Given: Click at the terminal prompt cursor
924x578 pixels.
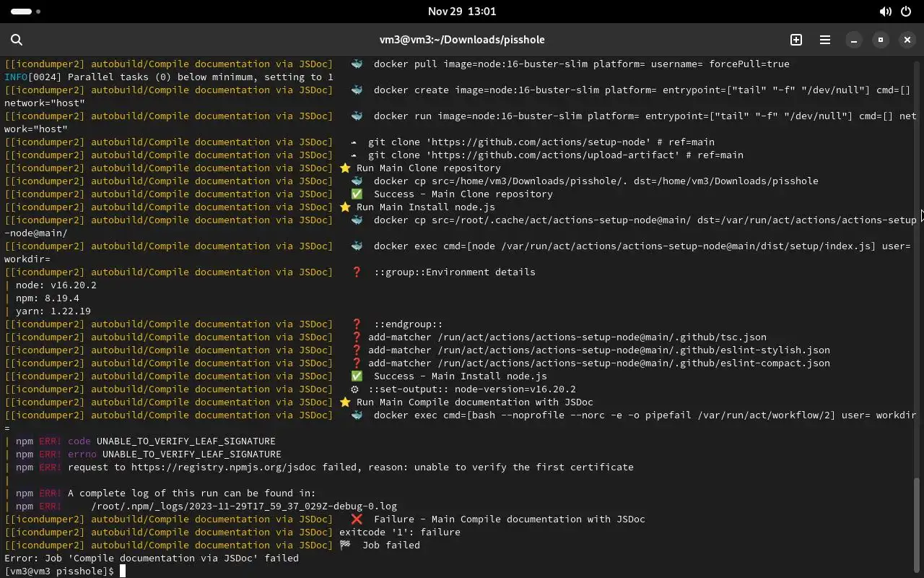Looking at the screenshot, I should 123,571.
